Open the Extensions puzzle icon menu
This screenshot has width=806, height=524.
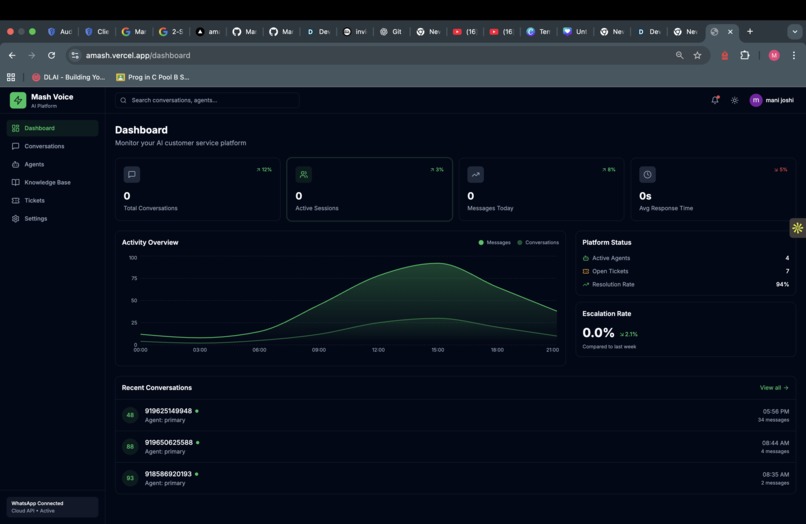[745, 55]
